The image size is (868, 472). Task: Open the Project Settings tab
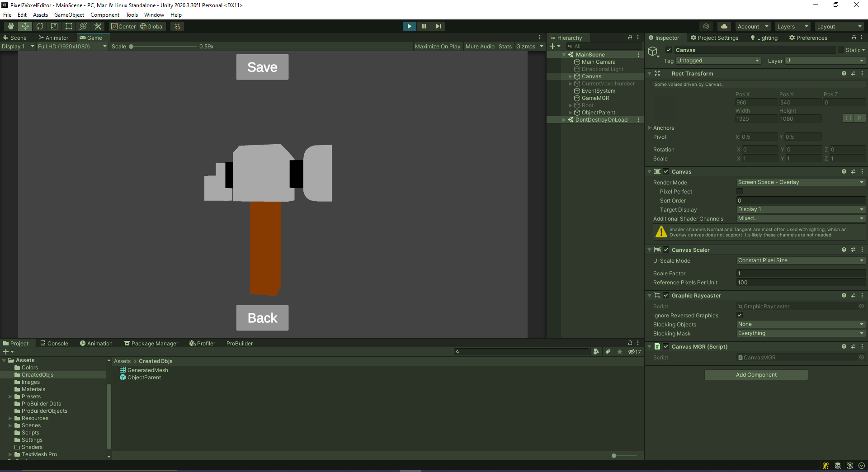[x=714, y=38]
